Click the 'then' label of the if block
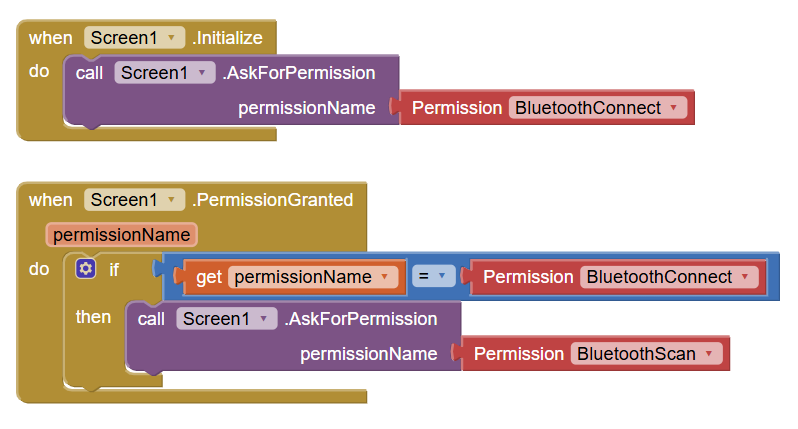Viewport: 798px width, 429px height. pyautogui.click(x=94, y=317)
